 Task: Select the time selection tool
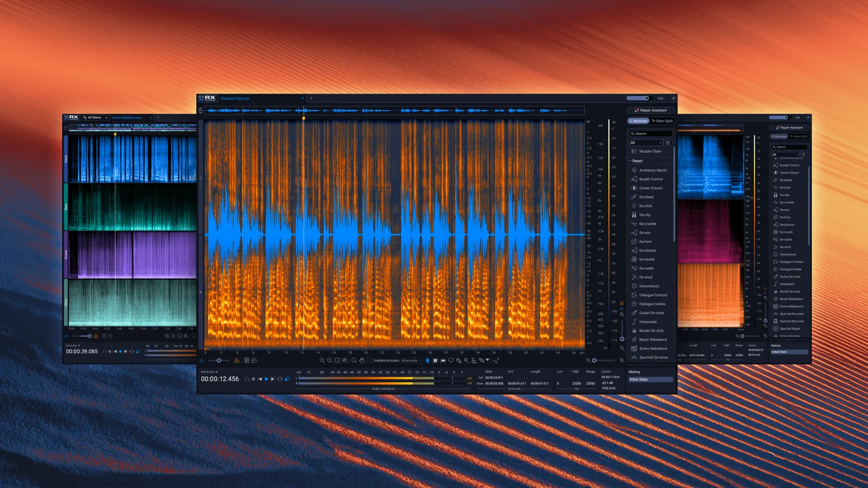(x=427, y=361)
